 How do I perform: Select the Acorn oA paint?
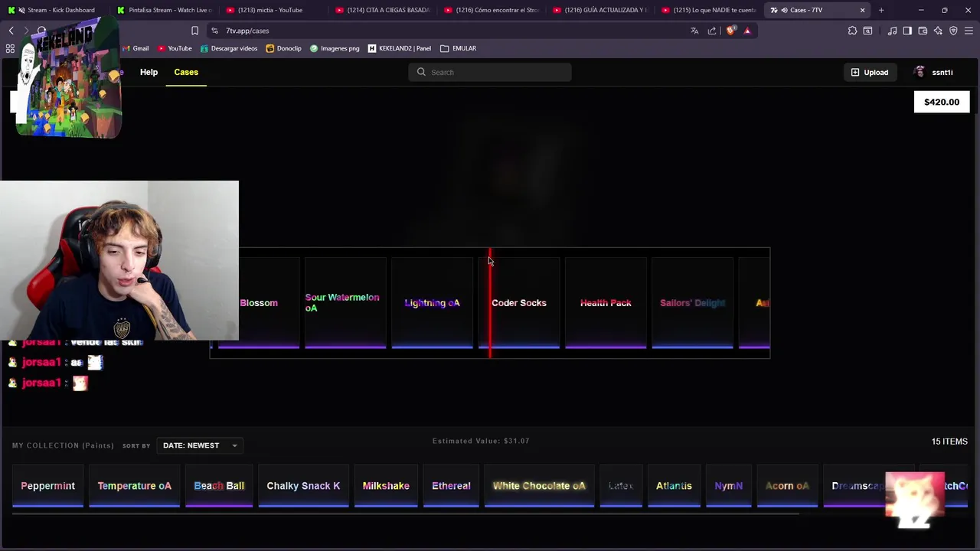coord(787,486)
